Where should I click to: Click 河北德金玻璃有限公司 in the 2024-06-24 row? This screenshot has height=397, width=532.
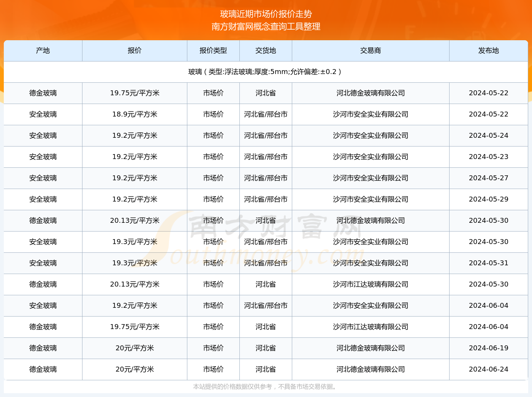click(370, 369)
